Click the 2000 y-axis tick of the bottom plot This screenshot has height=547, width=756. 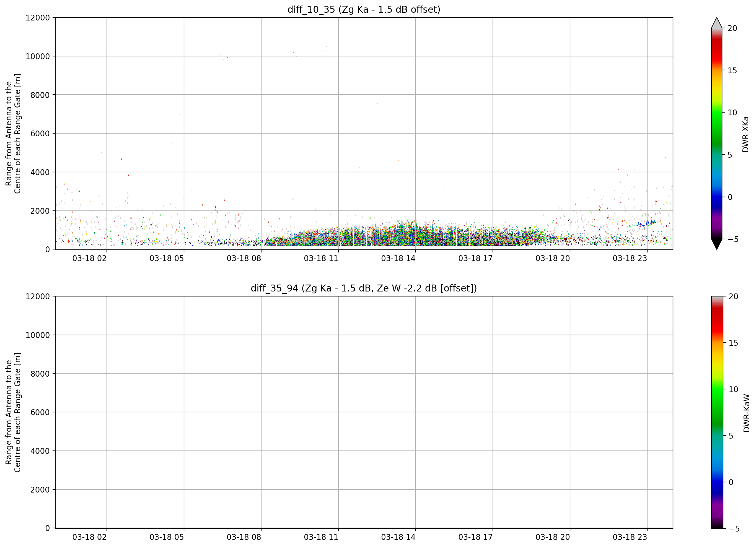coord(40,490)
